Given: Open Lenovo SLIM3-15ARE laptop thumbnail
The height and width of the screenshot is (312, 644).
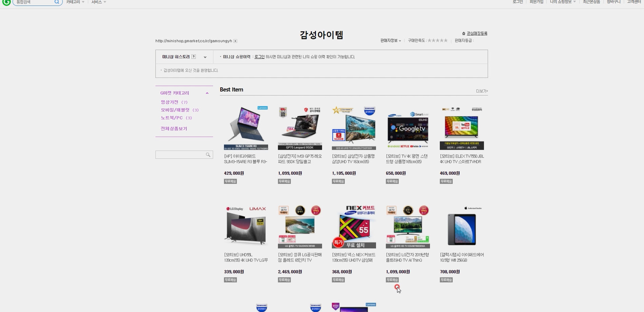Looking at the screenshot, I should (x=246, y=128).
